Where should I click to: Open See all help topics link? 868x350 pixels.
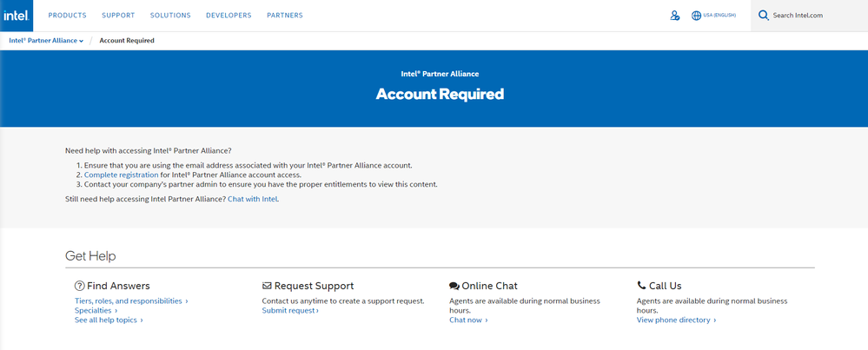[x=109, y=320]
